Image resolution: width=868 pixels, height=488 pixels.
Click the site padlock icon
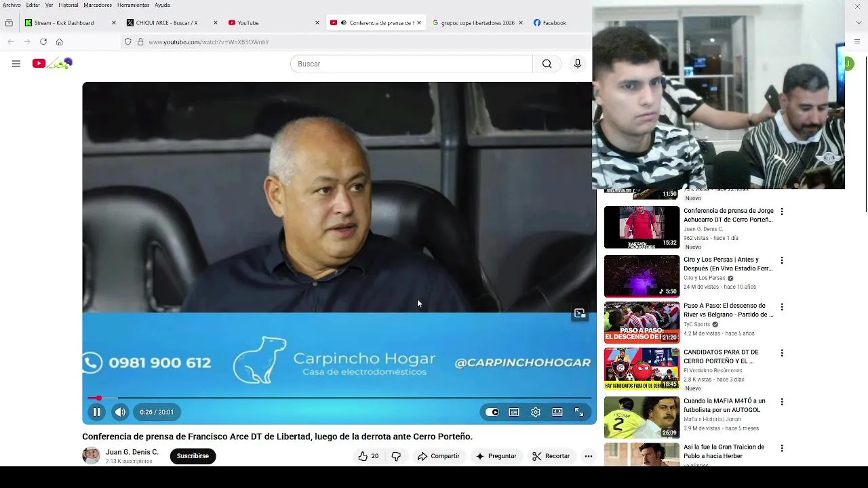pyautogui.click(x=140, y=41)
